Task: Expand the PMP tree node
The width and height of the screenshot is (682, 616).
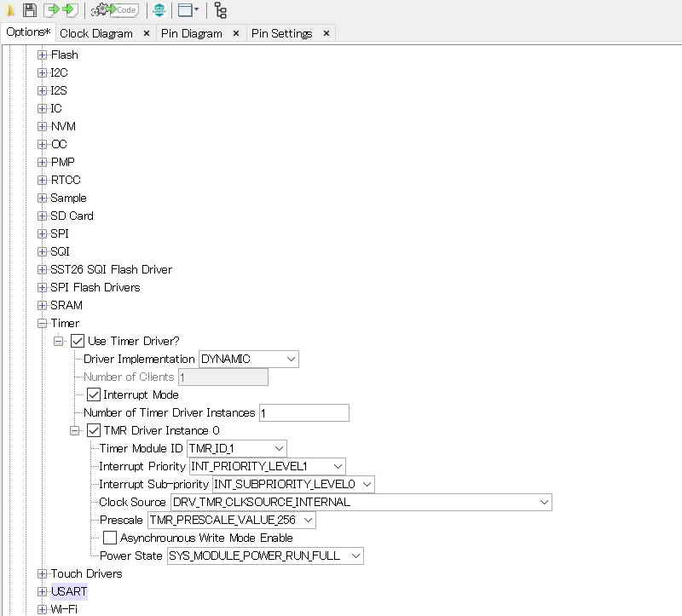Action: (x=42, y=162)
